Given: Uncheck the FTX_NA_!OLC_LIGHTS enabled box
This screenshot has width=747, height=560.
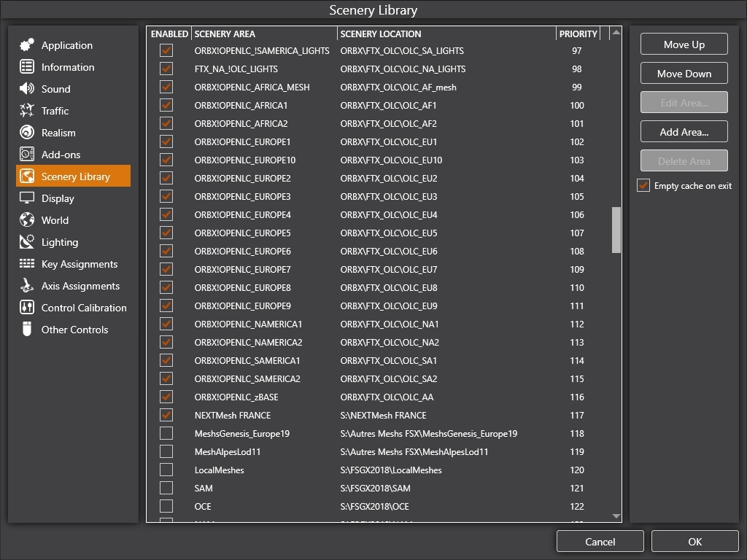Looking at the screenshot, I should click(166, 69).
